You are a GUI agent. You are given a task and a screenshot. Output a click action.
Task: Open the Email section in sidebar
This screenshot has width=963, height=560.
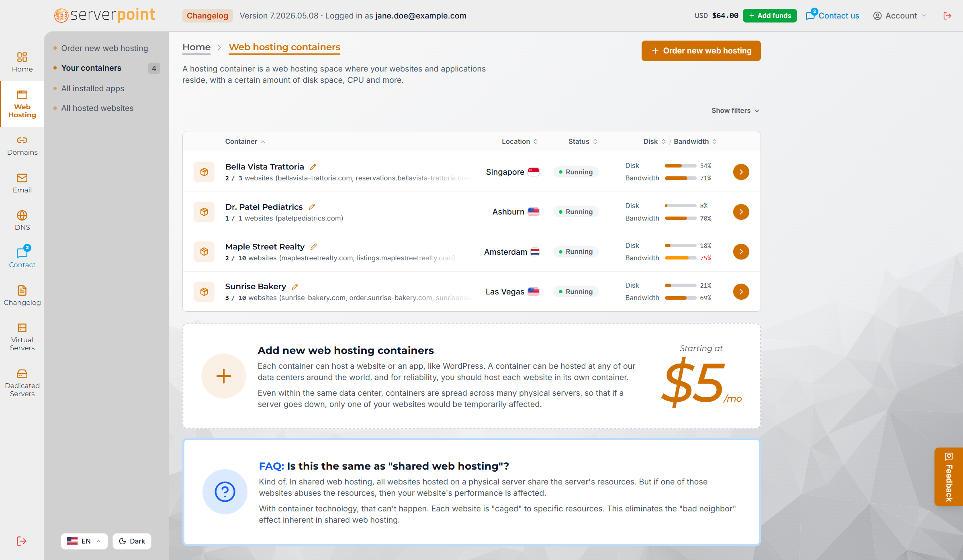pos(22,184)
